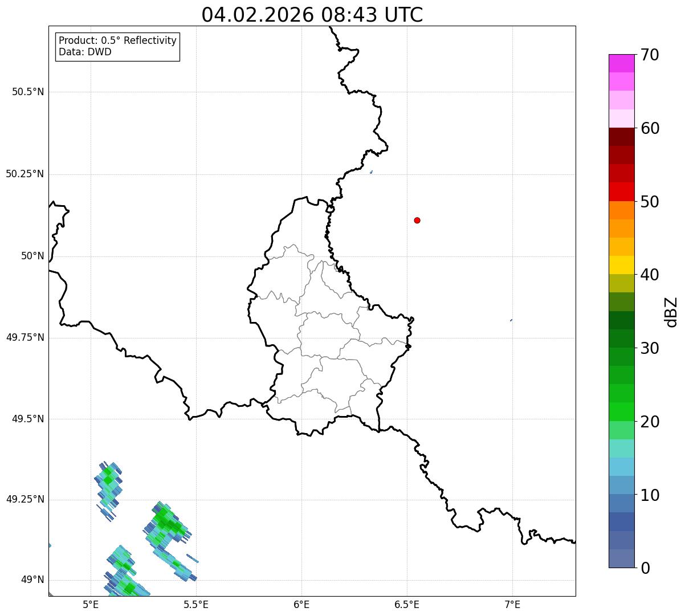Click the title text 04.02.2026 08:43 UTC
This screenshot has width=685, height=616.
pos(312,15)
